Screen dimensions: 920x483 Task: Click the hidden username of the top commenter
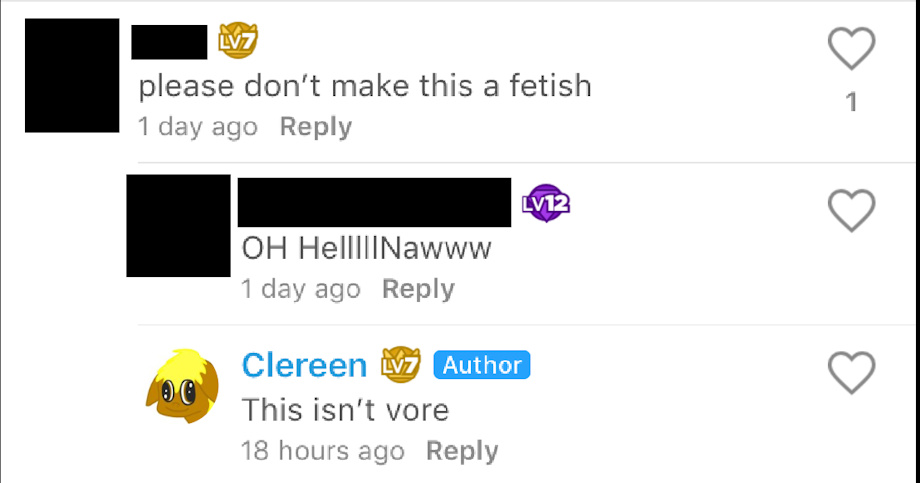tap(169, 42)
